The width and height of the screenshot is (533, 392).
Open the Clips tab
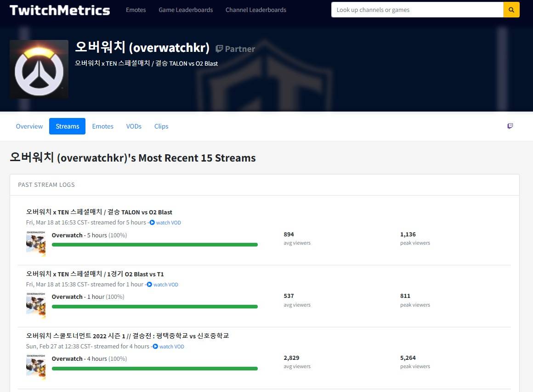tap(161, 126)
